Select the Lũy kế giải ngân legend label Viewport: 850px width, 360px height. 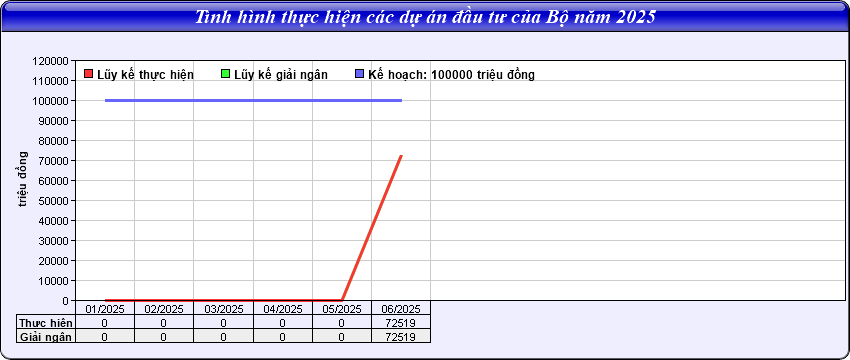pos(281,75)
